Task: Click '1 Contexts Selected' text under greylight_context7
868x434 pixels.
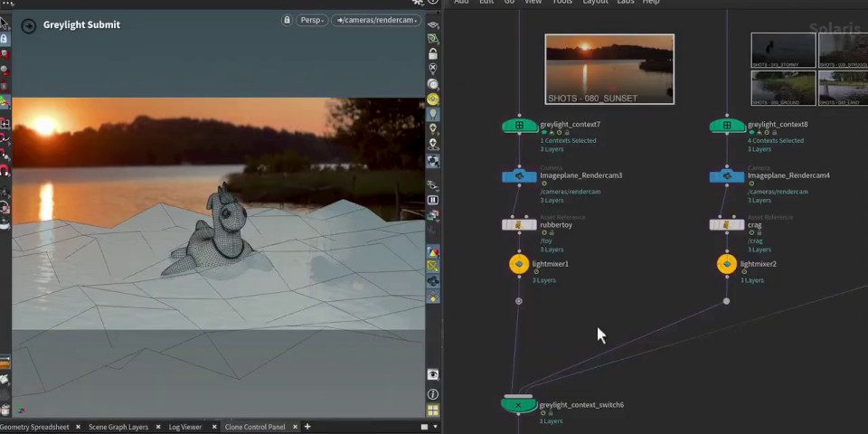Action: click(x=568, y=141)
